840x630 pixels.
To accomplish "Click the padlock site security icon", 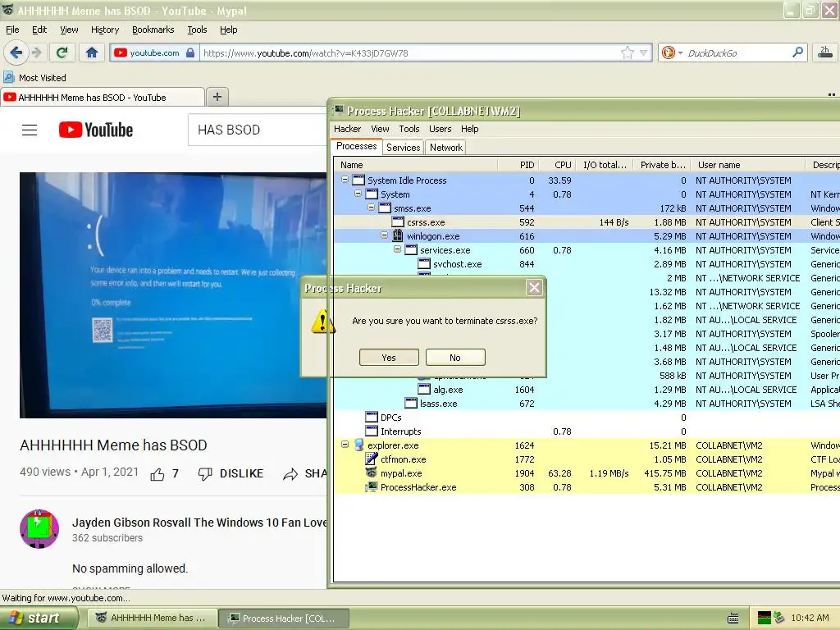I will (x=190, y=53).
